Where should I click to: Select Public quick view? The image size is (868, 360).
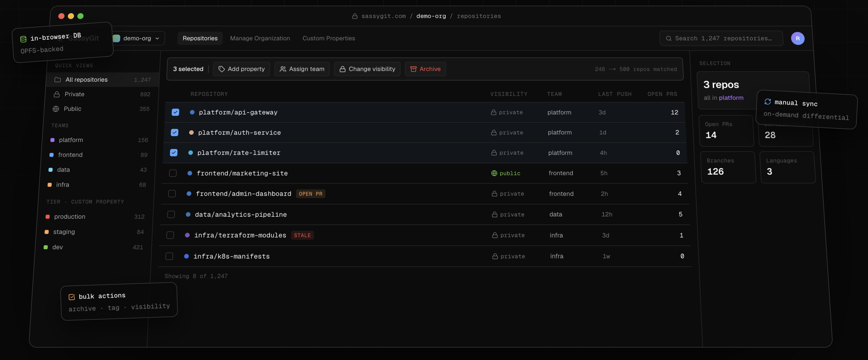[x=101, y=109]
